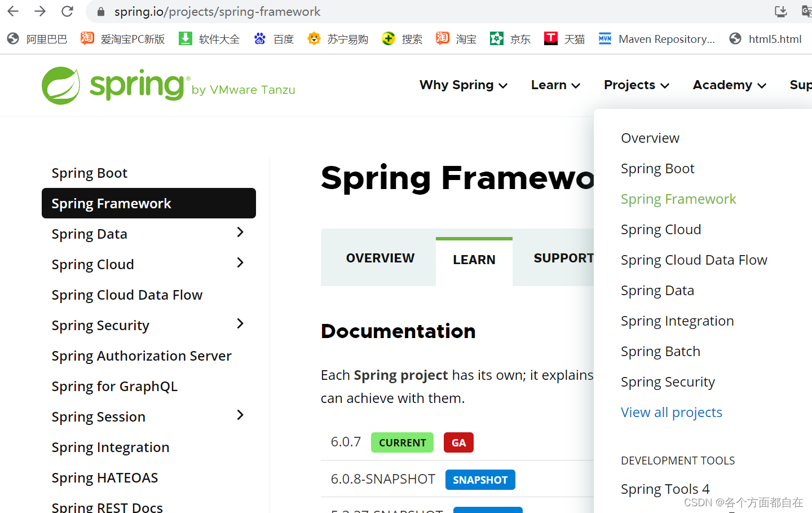812x513 pixels.
Task: Open Spring Authorization Server in sidebar
Action: point(142,356)
